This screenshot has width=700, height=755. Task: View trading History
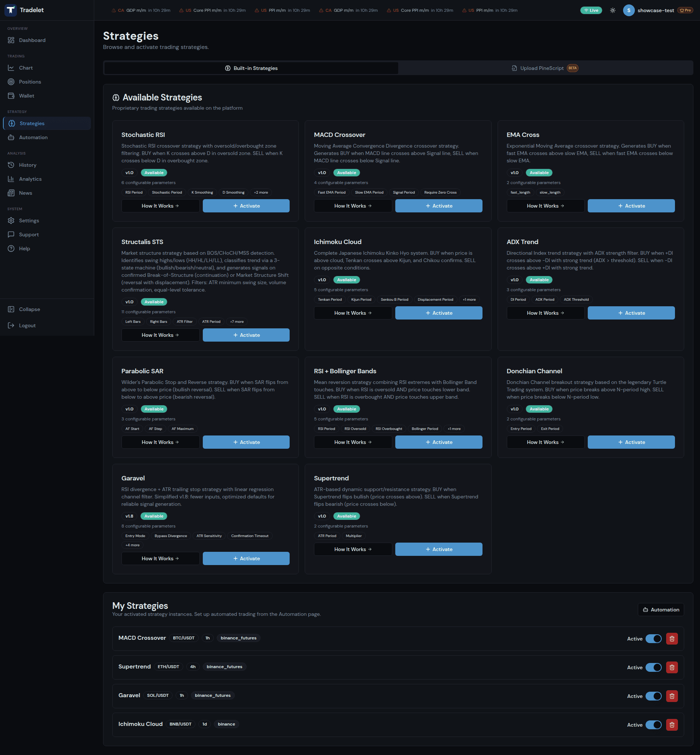(27, 165)
